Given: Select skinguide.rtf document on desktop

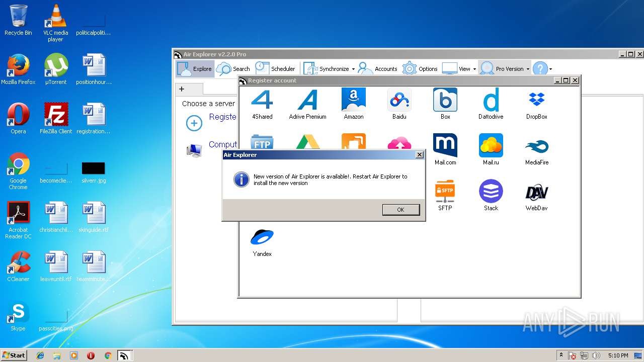Looking at the screenshot, I should pos(93,217).
